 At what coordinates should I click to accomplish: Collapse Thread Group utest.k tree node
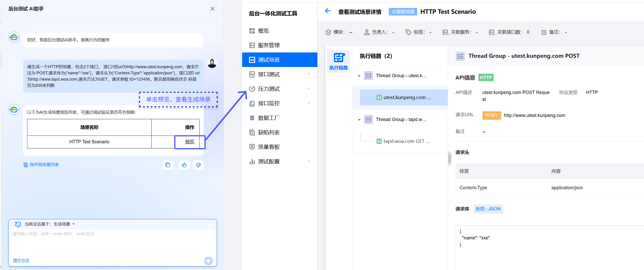(359, 76)
